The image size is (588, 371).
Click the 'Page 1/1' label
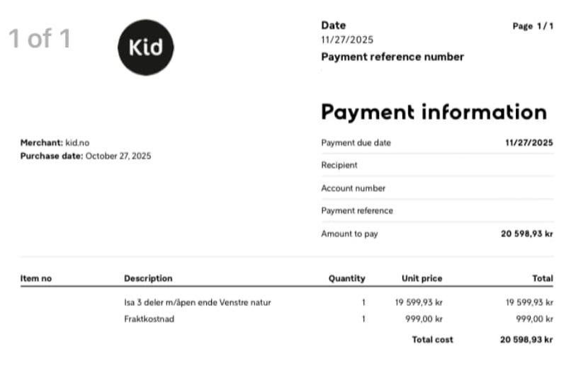point(533,26)
